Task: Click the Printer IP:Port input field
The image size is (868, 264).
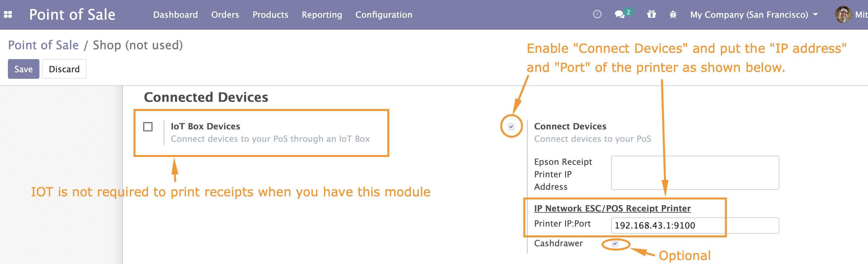Action: coord(695,225)
